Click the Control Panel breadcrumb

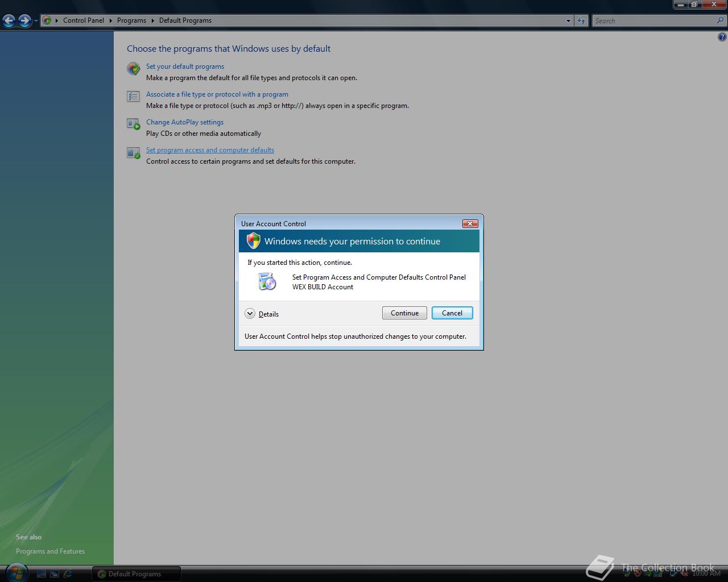tap(84, 20)
